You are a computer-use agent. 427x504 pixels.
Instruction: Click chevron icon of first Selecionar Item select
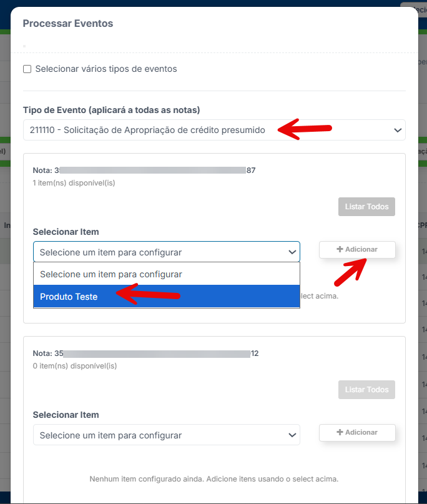(292, 252)
